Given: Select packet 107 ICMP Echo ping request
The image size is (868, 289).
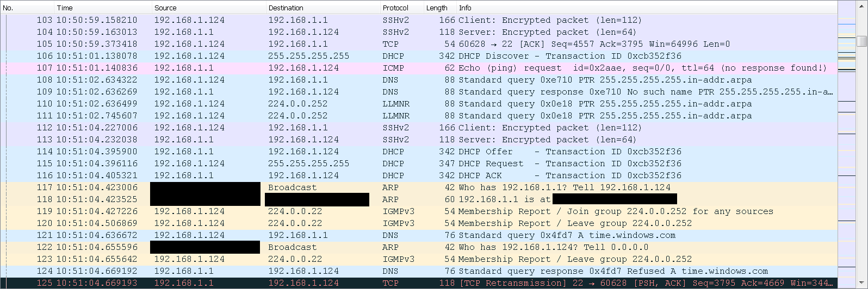Looking at the screenshot, I should click(x=419, y=68).
